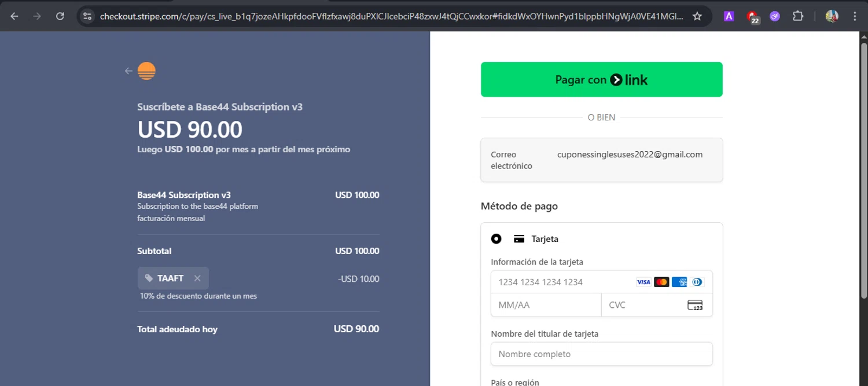The image size is (868, 386).
Task: Click the tag icon on TAAFT coupon
Action: [x=149, y=278]
